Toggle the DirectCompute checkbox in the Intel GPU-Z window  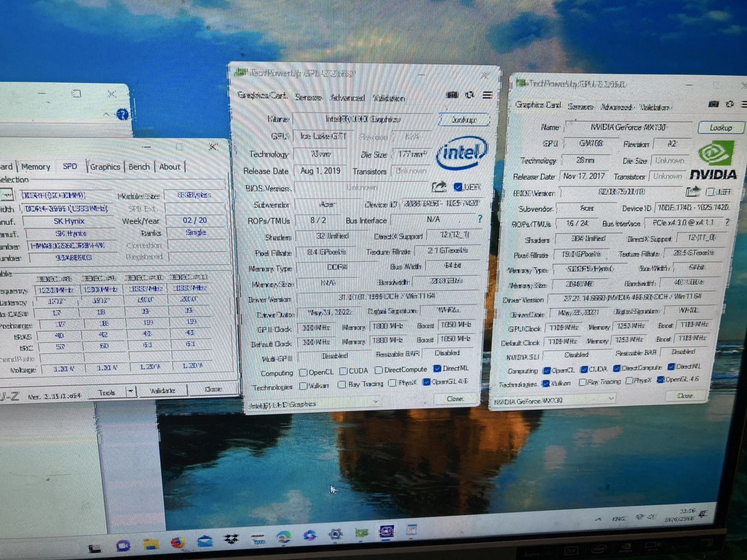(379, 370)
